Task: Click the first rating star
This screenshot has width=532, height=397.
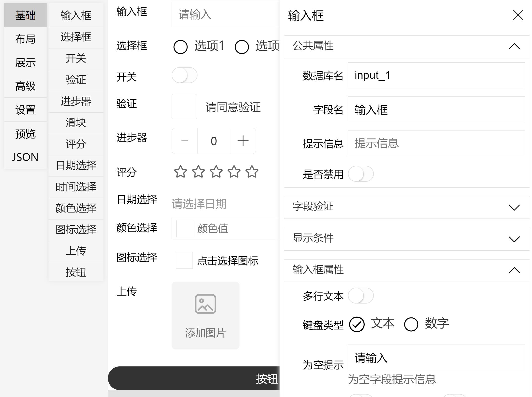Action: pyautogui.click(x=180, y=172)
